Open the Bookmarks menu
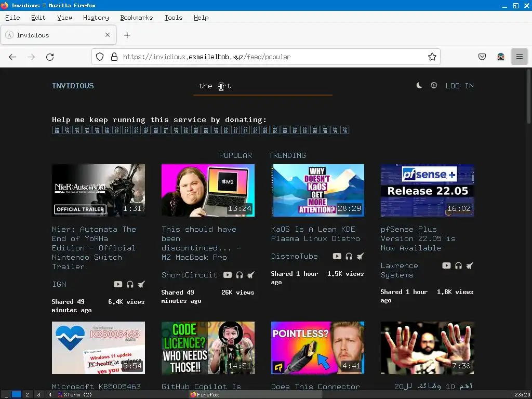532x399 pixels. click(x=137, y=18)
